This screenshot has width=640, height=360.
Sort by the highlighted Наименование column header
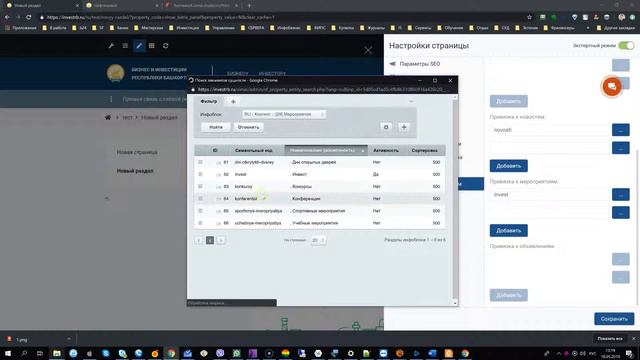click(326, 150)
